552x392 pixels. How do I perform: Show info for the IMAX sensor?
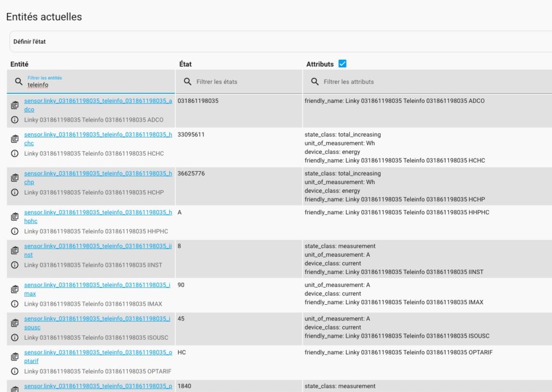(15, 304)
